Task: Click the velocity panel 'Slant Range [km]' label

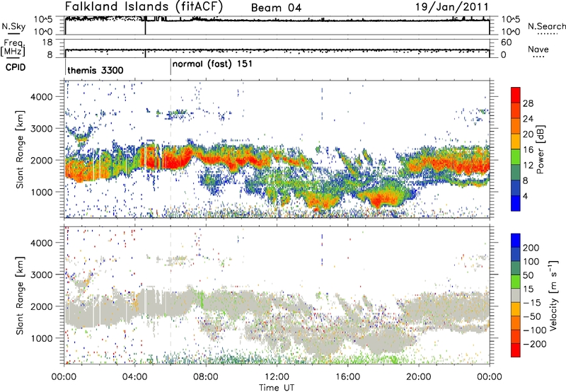Action: click(20, 295)
